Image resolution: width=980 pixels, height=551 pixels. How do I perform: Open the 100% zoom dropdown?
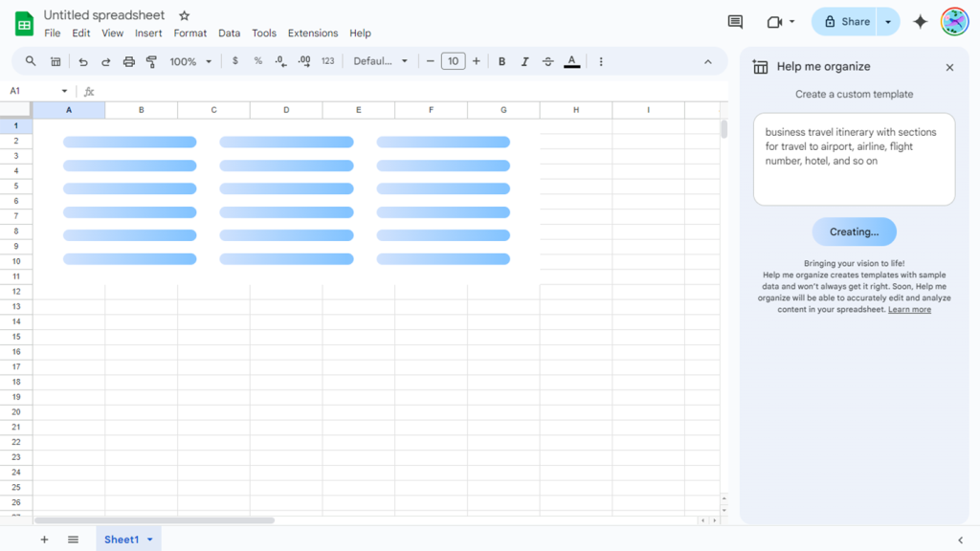coord(190,61)
